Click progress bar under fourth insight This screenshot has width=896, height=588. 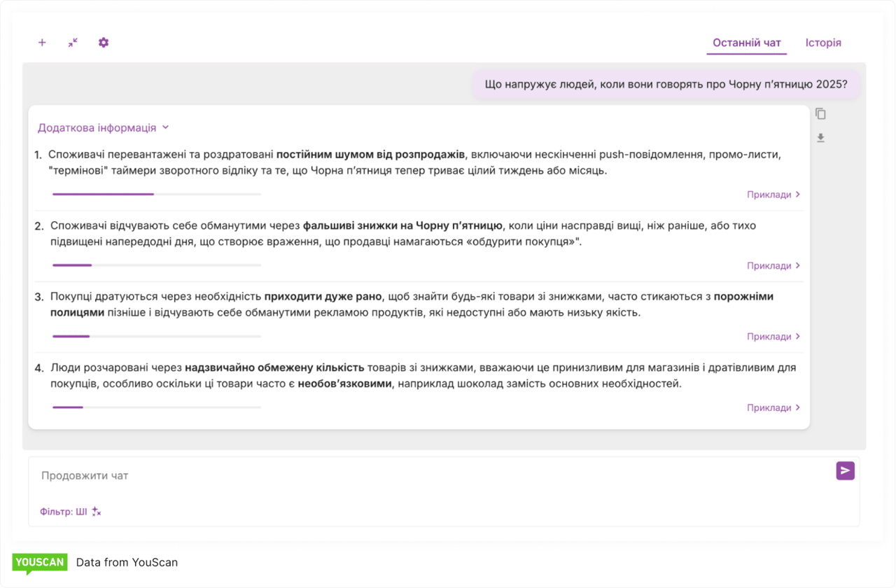click(156, 407)
